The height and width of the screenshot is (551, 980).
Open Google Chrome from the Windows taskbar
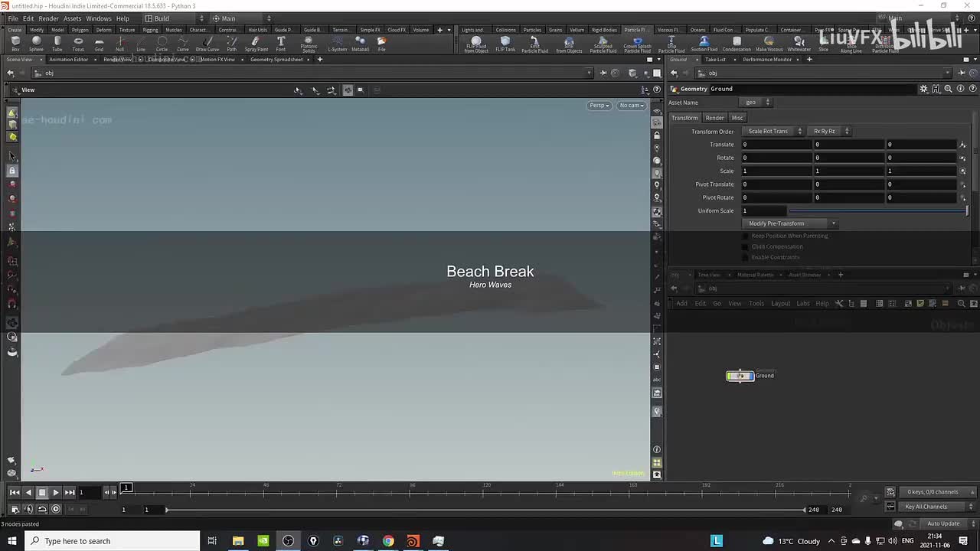(x=388, y=541)
